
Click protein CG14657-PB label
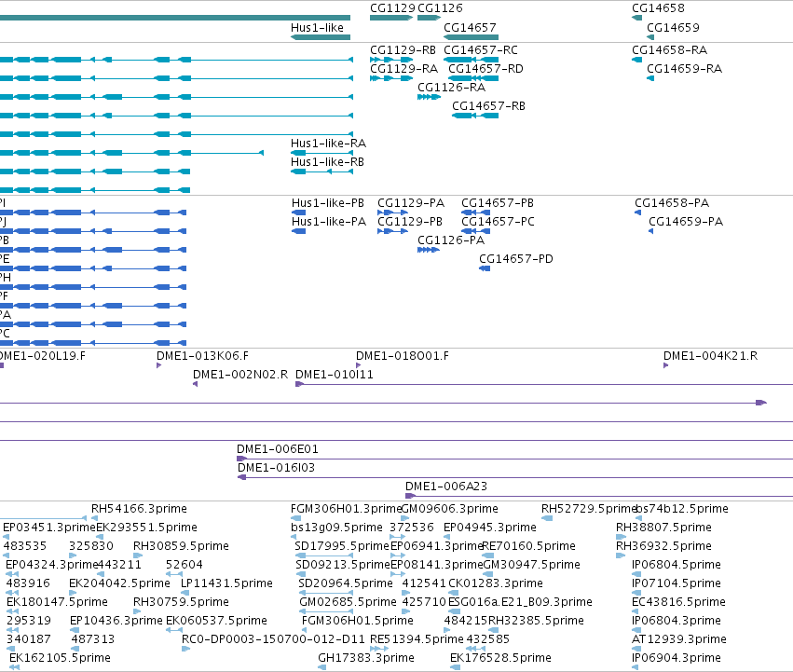pos(498,203)
